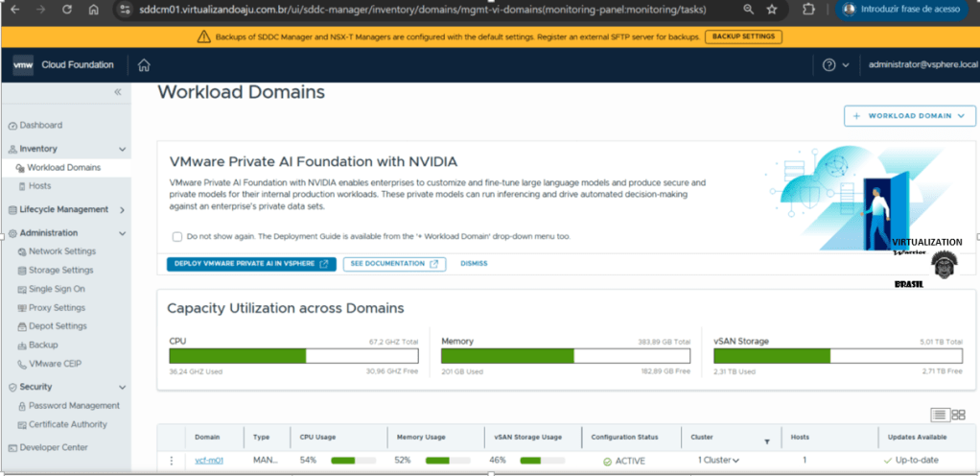Collapse the sidebar with double-chevron icon
Screen dimensions: 980x476
[x=118, y=92]
